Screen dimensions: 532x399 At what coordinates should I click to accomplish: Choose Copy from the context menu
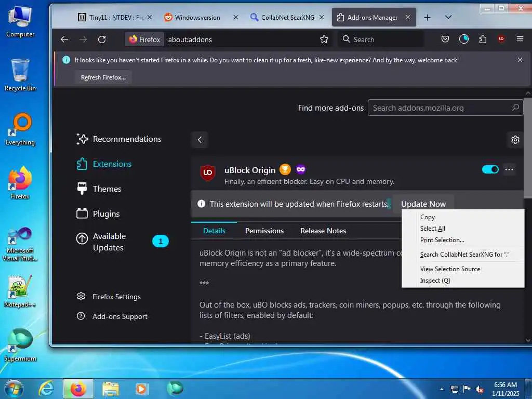click(463, 217)
